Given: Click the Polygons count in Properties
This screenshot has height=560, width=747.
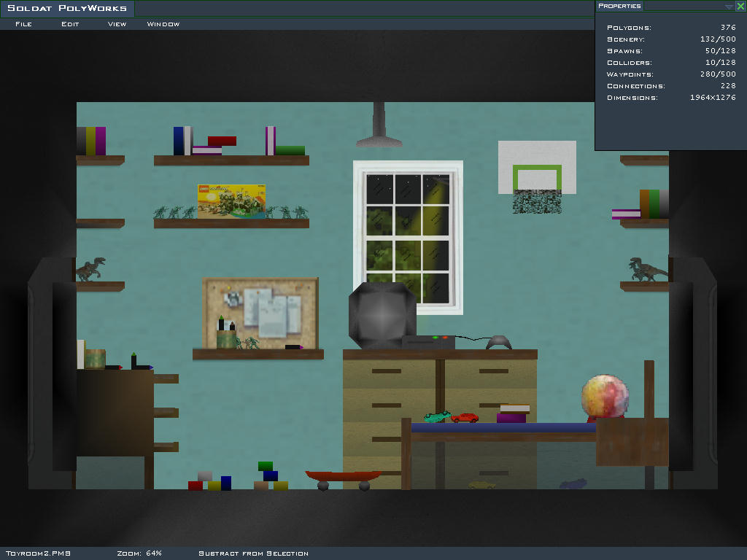Looking at the screenshot, I should 670,28.
